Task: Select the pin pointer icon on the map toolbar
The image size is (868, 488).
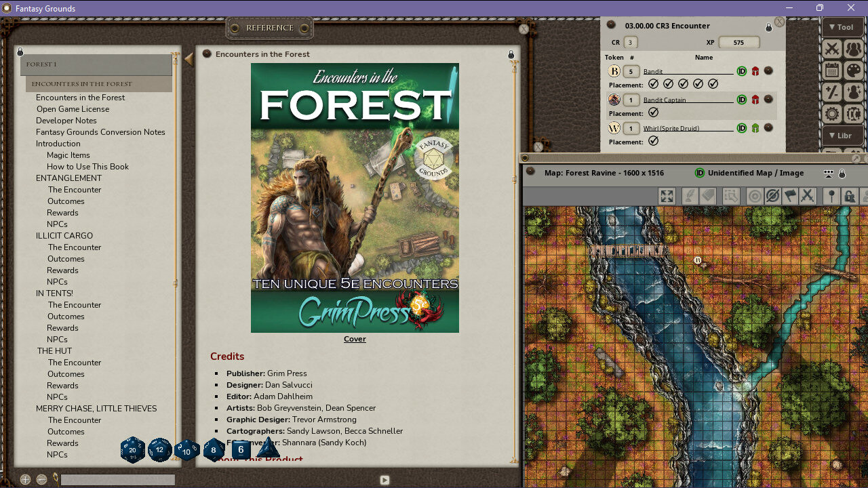Action: [x=831, y=196]
